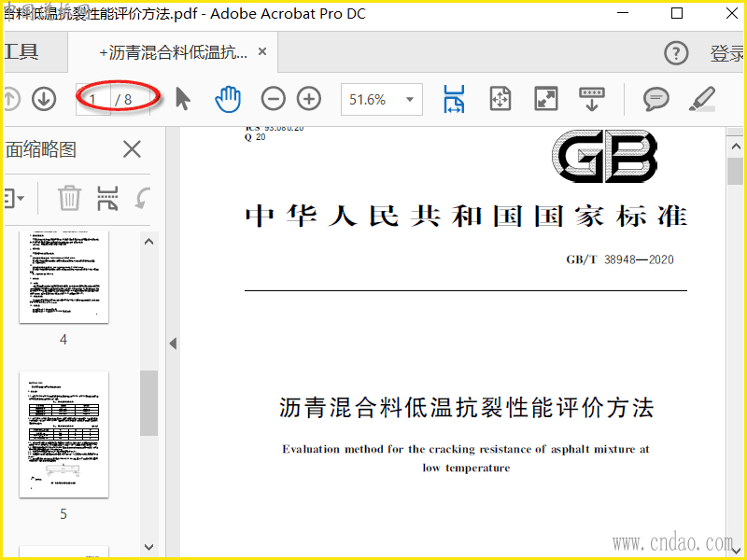Activate the hand pan tool
Screen dimensions: 747x560
228,99
